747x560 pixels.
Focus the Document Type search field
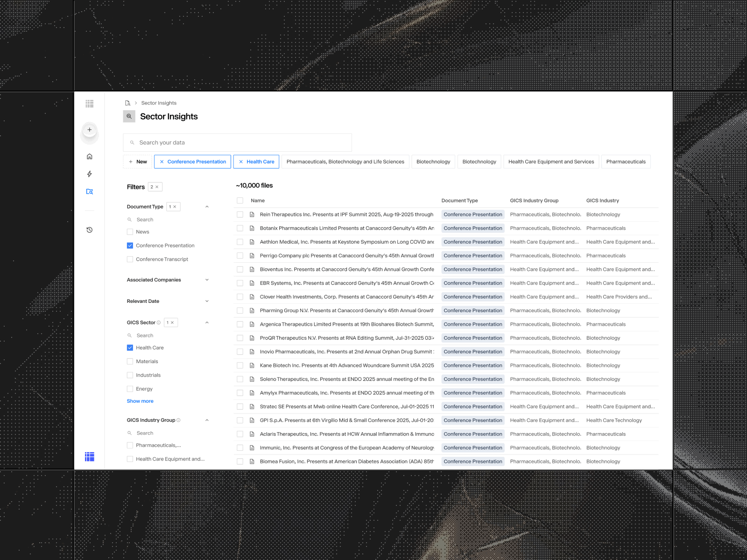coord(168,220)
